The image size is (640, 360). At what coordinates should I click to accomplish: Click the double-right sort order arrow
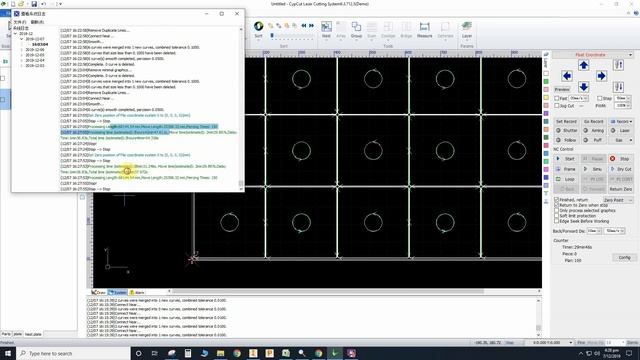pos(311,26)
